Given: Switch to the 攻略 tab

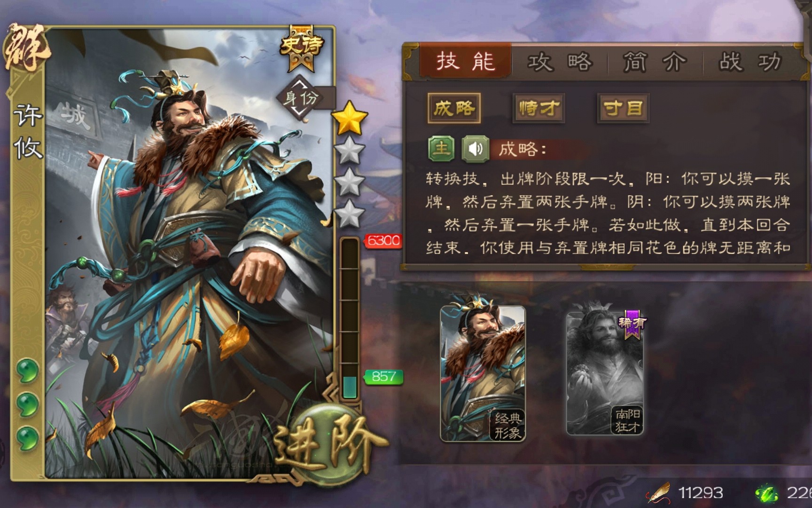Looking at the screenshot, I should coord(559,62).
